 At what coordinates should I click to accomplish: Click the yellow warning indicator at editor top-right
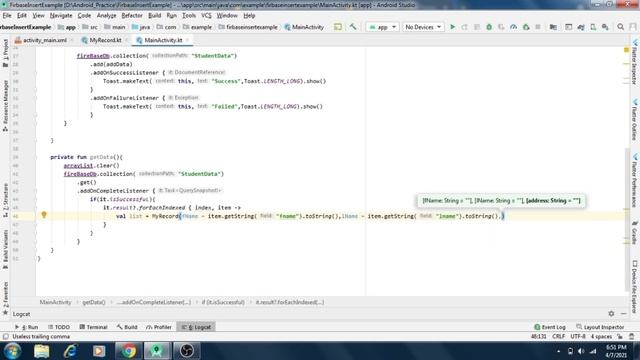[626, 50]
